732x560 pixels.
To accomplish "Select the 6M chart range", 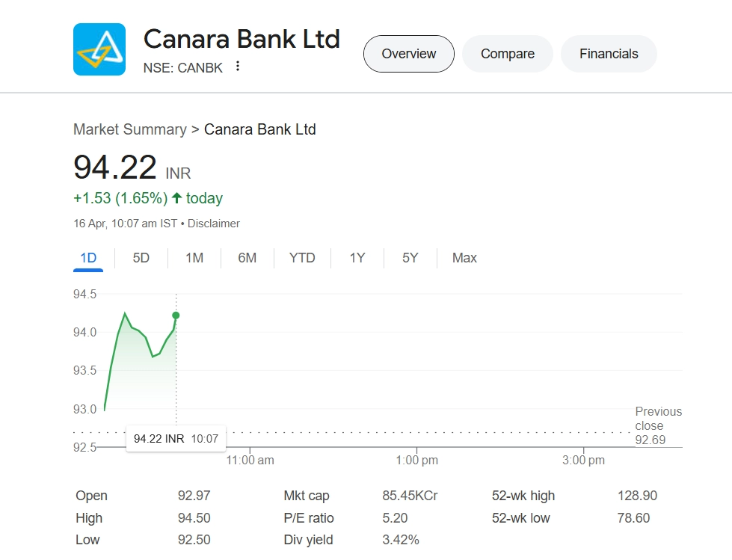I will pyautogui.click(x=247, y=258).
